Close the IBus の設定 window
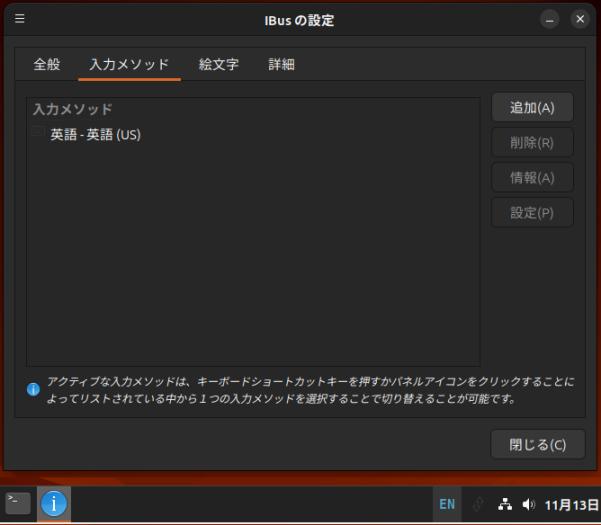 click(x=580, y=19)
